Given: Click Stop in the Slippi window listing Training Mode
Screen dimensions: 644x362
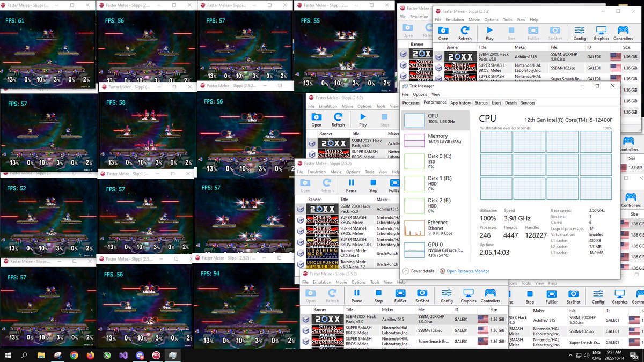Looking at the screenshot, I should (373, 186).
